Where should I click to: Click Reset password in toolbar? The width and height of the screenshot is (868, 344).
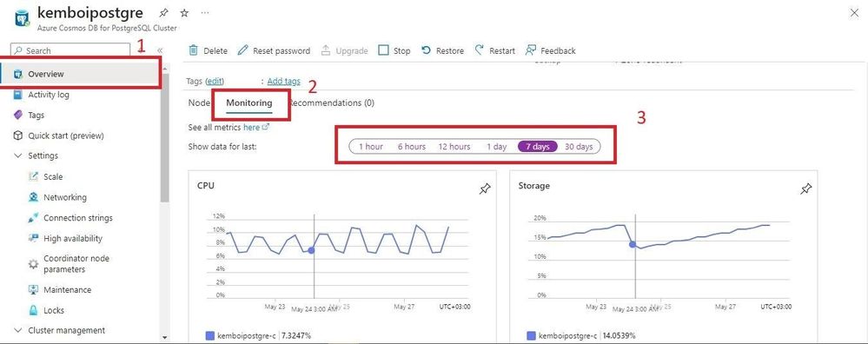coord(274,50)
